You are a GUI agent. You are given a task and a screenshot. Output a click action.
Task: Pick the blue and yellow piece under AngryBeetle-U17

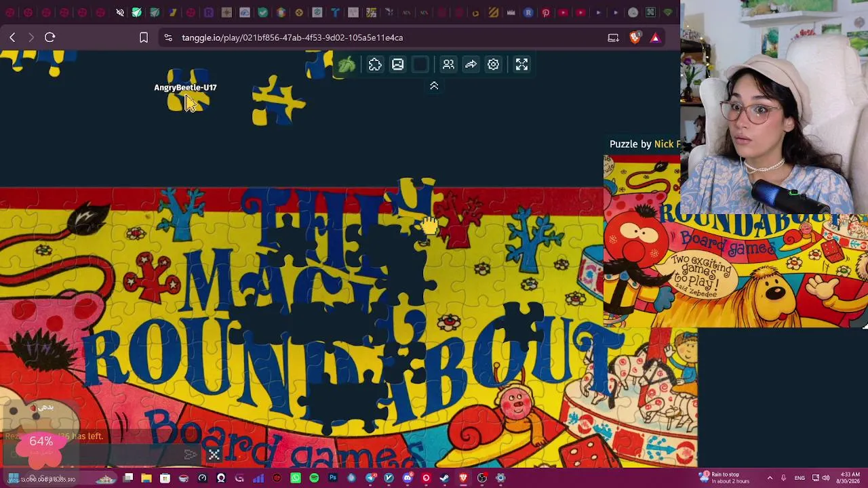click(x=188, y=91)
